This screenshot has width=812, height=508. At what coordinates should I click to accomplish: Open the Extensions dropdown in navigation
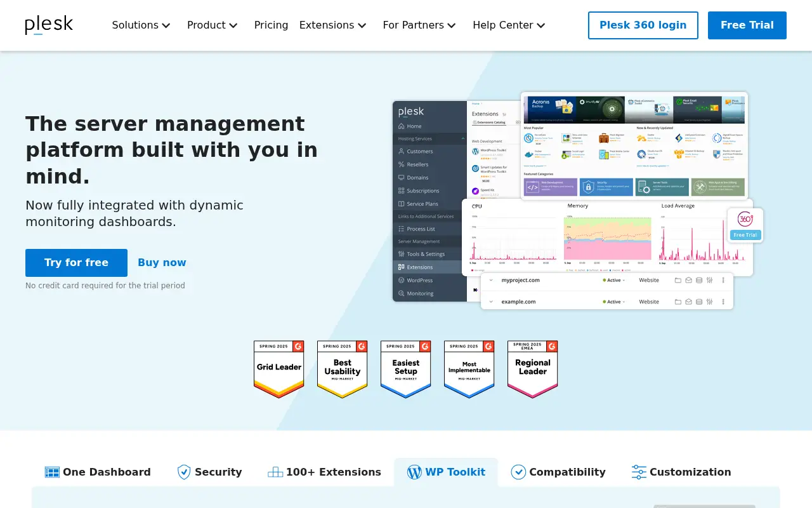[x=332, y=25]
